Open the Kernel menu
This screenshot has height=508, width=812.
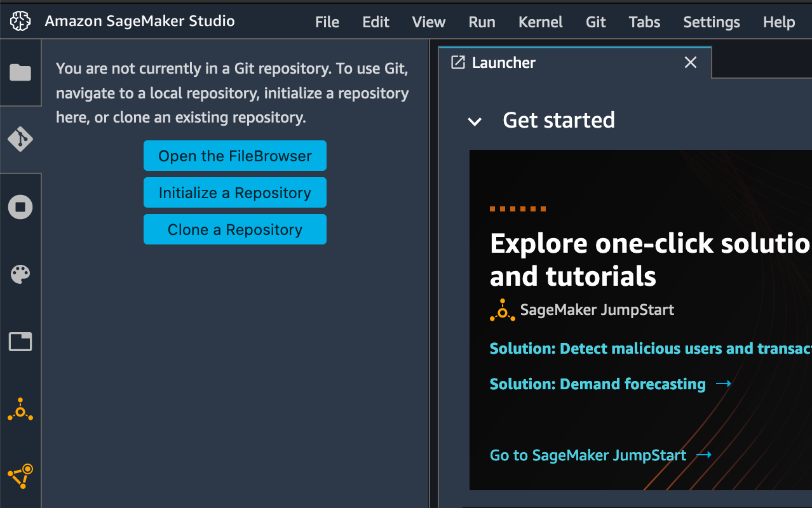pos(541,22)
